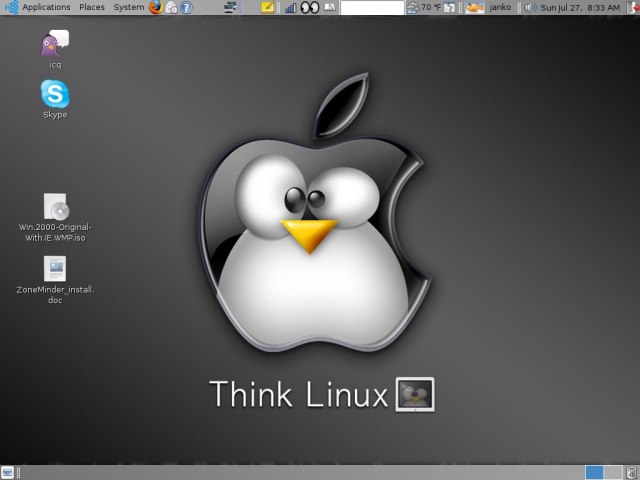The height and width of the screenshot is (480, 640).
Task: Click the volume control speaker icon
Action: (x=530, y=7)
